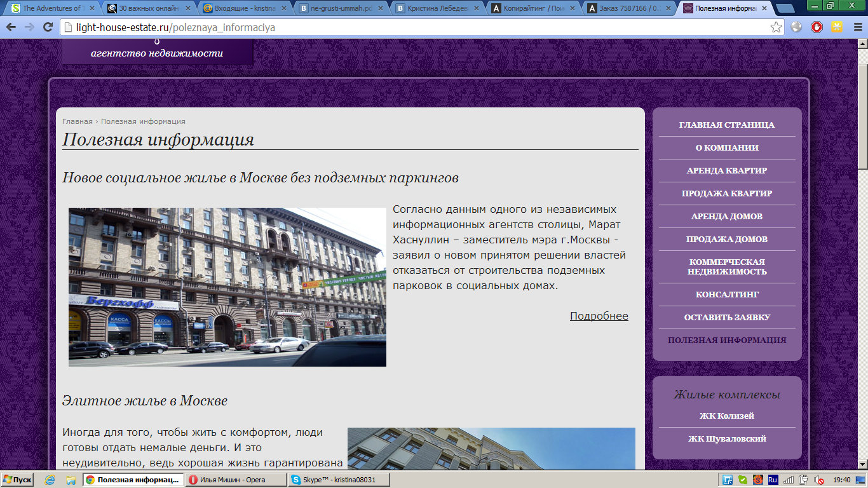This screenshot has height=488, width=868.
Task: Open 'ПРОДАЖА КВАРТИР' sidebar menu item
Action: [727, 193]
